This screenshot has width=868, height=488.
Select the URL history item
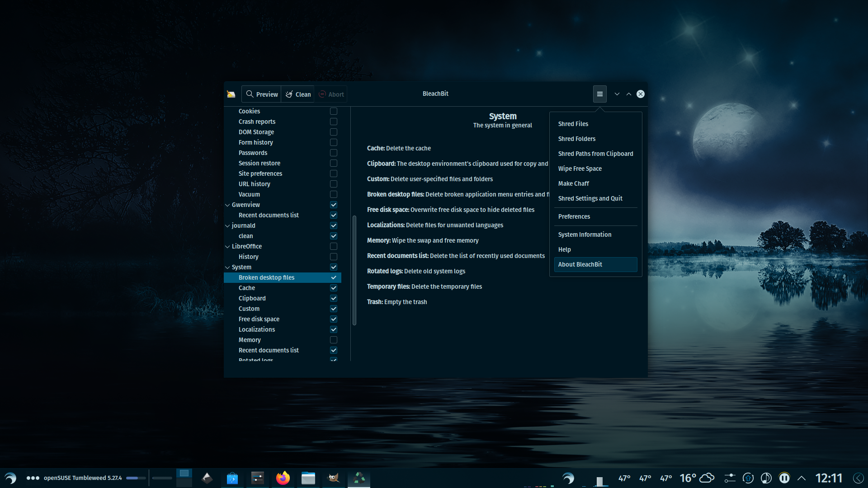pos(254,184)
